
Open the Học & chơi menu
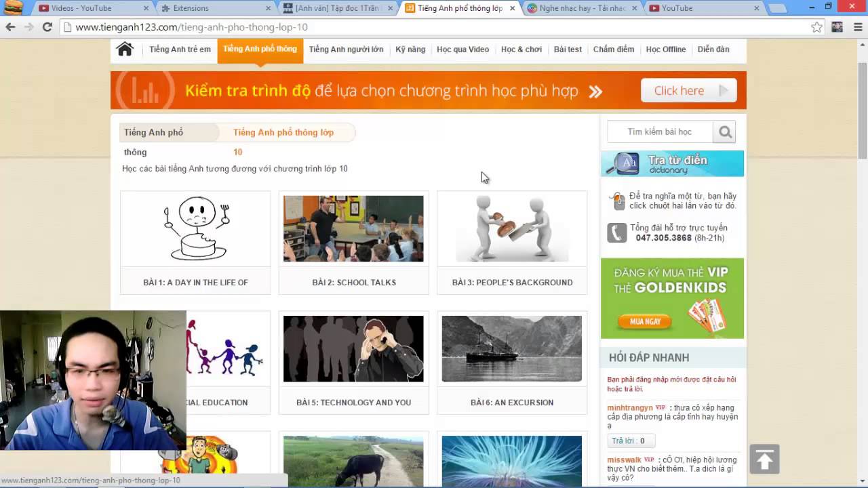click(521, 49)
